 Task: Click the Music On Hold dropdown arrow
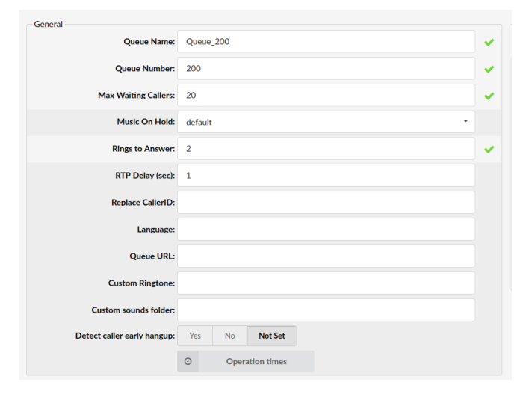click(466, 121)
